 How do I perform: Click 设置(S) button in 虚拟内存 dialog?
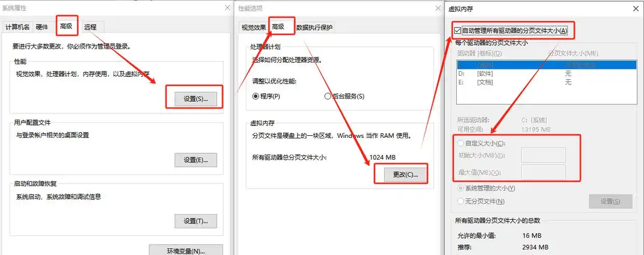pyautogui.click(x=610, y=201)
